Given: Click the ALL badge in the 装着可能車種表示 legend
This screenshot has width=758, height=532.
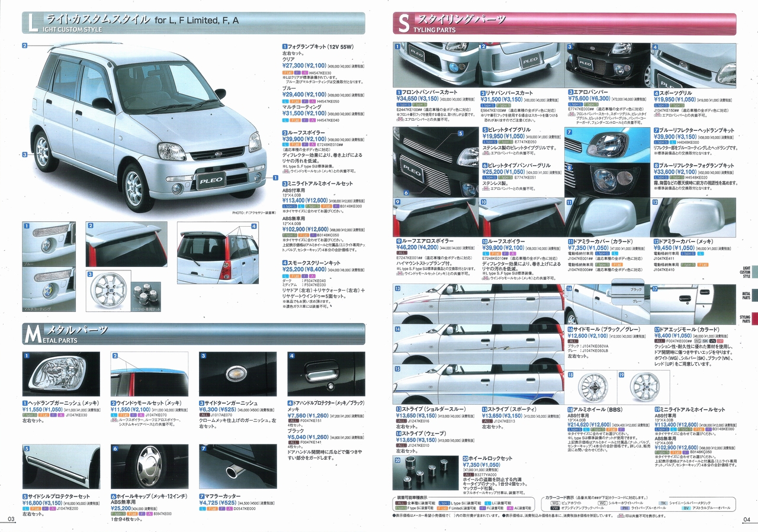Looking at the screenshot, I should point(401,503).
